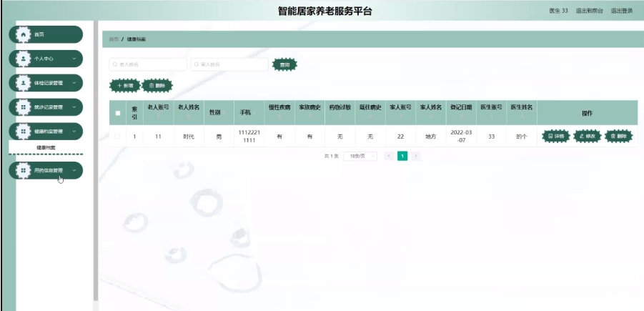
Task: Open 个人中心 sidebar label
Action: (x=44, y=59)
